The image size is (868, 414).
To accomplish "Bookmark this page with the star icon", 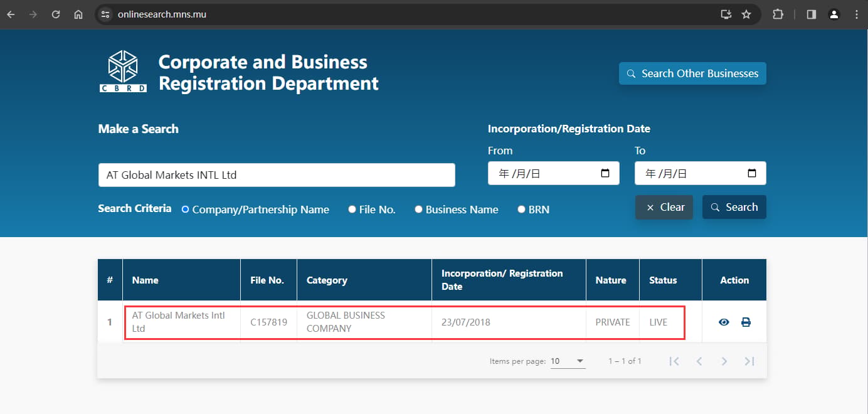I will click(x=746, y=14).
